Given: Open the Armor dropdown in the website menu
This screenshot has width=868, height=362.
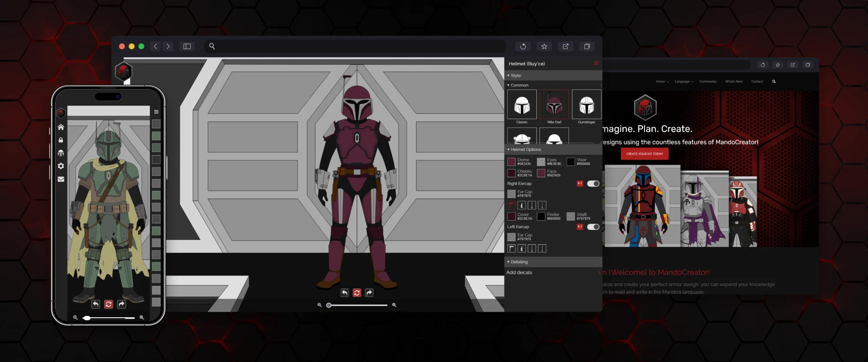Looking at the screenshot, I should (662, 81).
